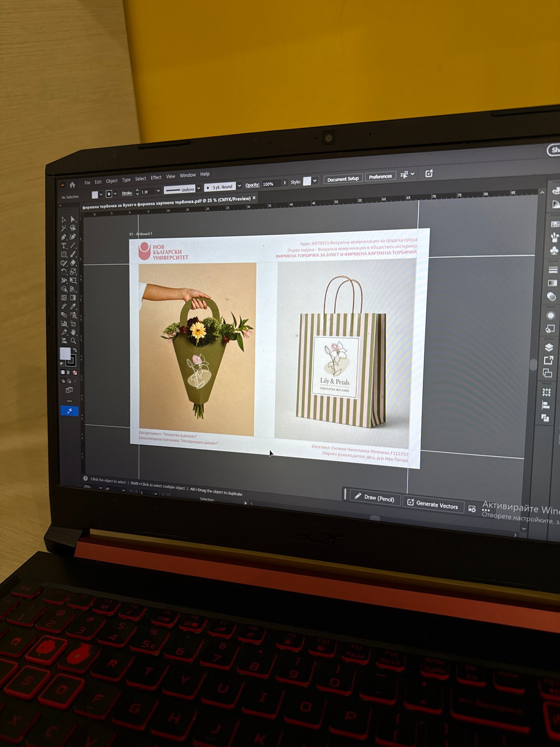Select the Column Graph tool
This screenshot has height=747, width=560.
point(64,324)
